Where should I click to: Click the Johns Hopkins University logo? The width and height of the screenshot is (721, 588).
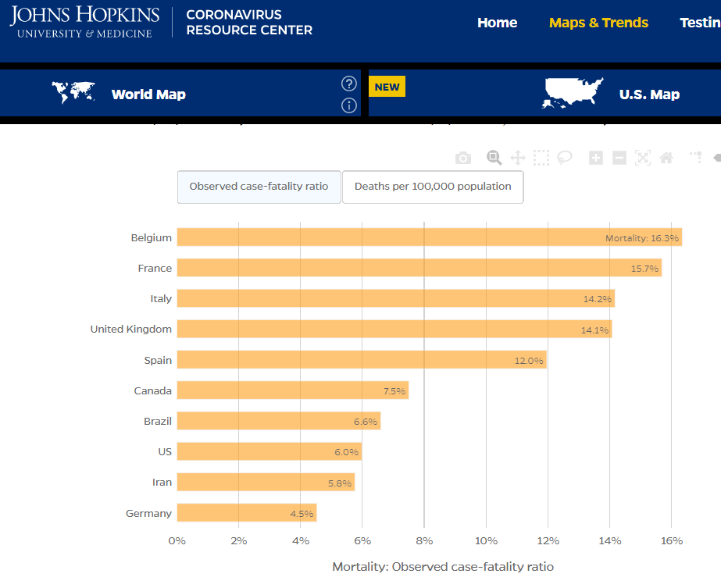coord(84,22)
